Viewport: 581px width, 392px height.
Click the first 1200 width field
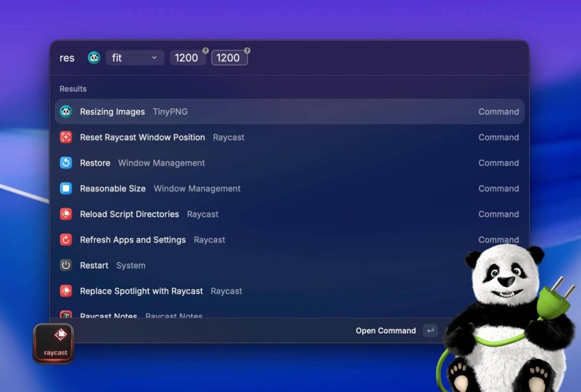pos(186,58)
